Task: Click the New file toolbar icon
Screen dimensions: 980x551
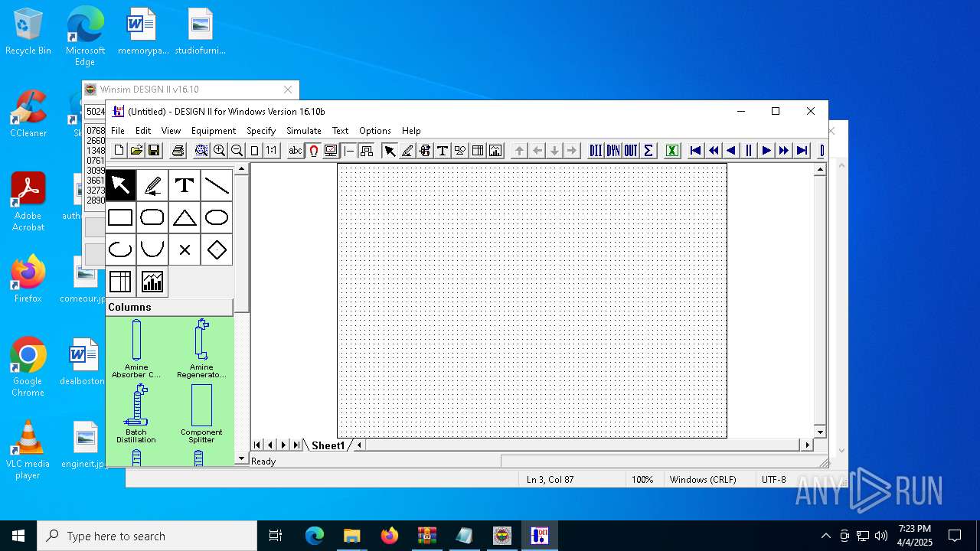Action: coord(119,151)
